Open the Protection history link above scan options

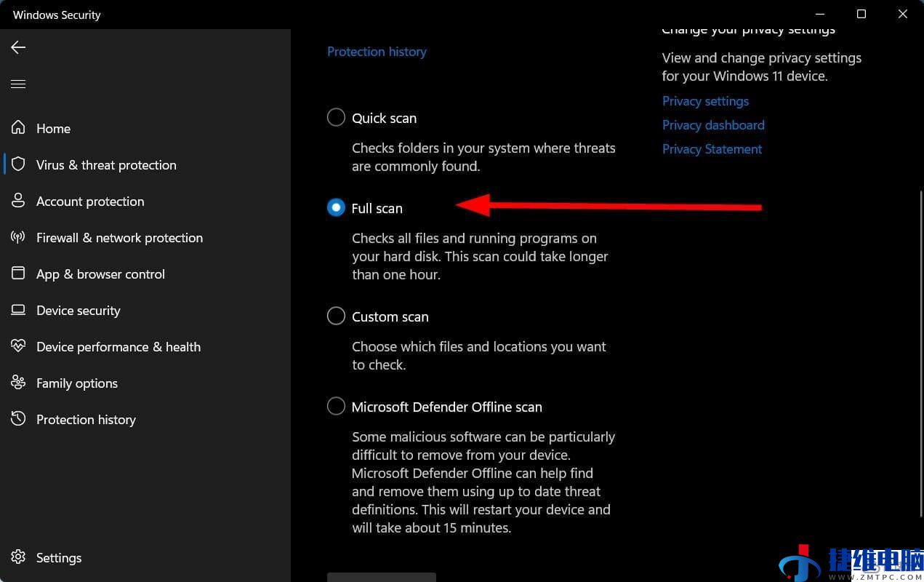(x=377, y=52)
